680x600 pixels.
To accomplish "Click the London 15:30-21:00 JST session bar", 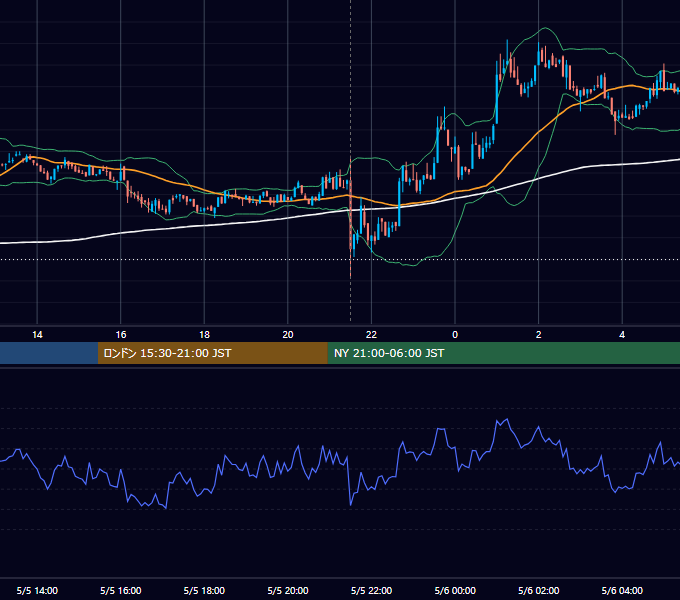I will click(212, 353).
